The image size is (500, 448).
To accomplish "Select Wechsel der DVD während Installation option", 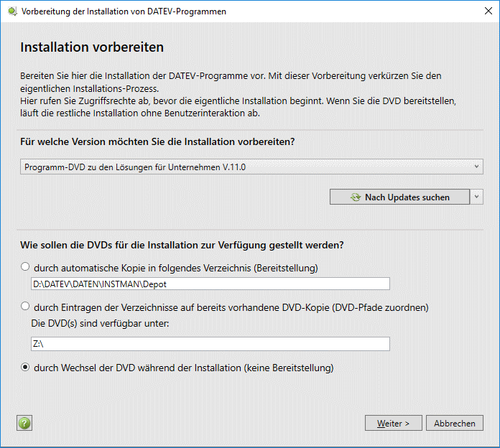I will 25,367.
